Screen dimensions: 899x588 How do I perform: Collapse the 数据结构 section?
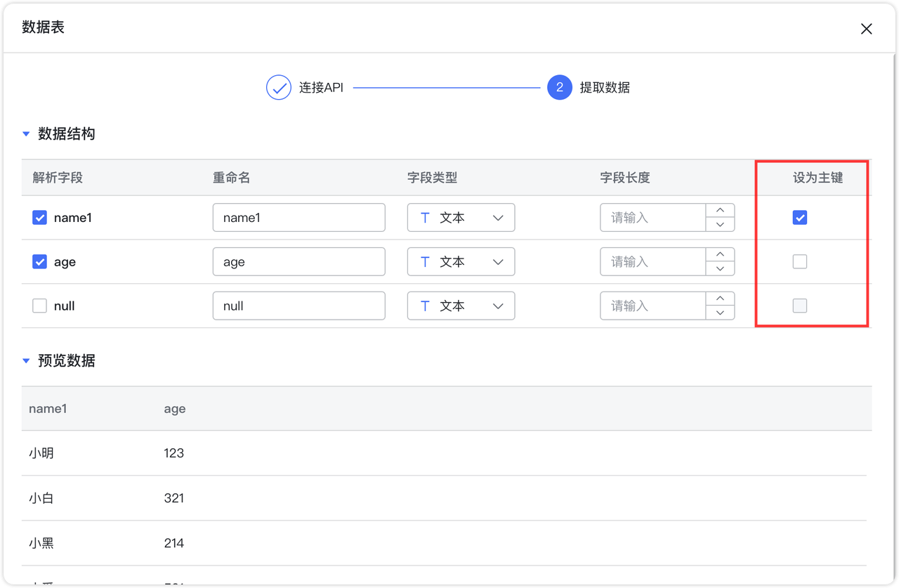pyautogui.click(x=26, y=134)
